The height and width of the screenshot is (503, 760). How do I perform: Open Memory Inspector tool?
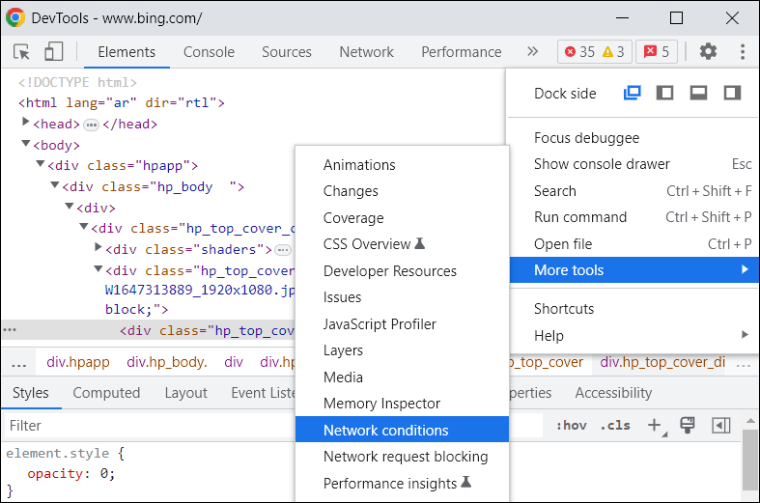coord(402,403)
